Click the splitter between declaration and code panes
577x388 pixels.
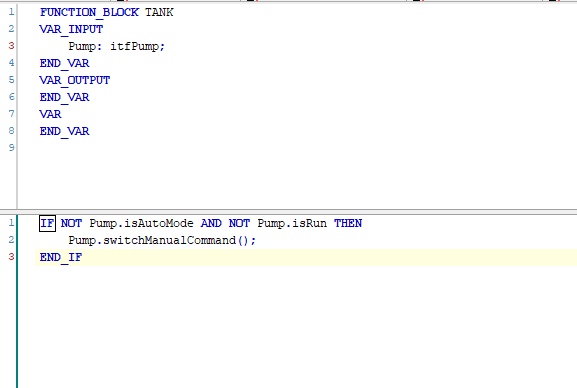(x=288, y=212)
